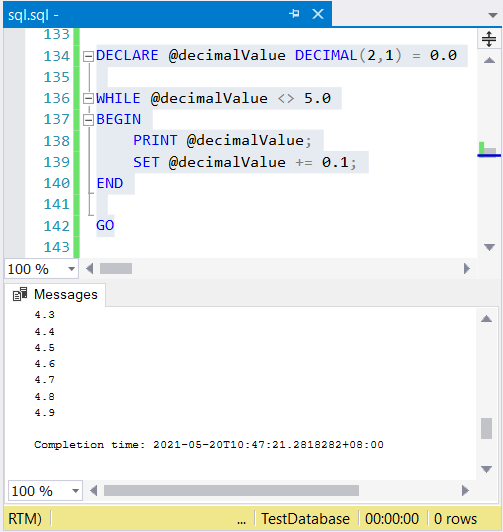Click the 5.0 value in WHILE condition

(317, 98)
